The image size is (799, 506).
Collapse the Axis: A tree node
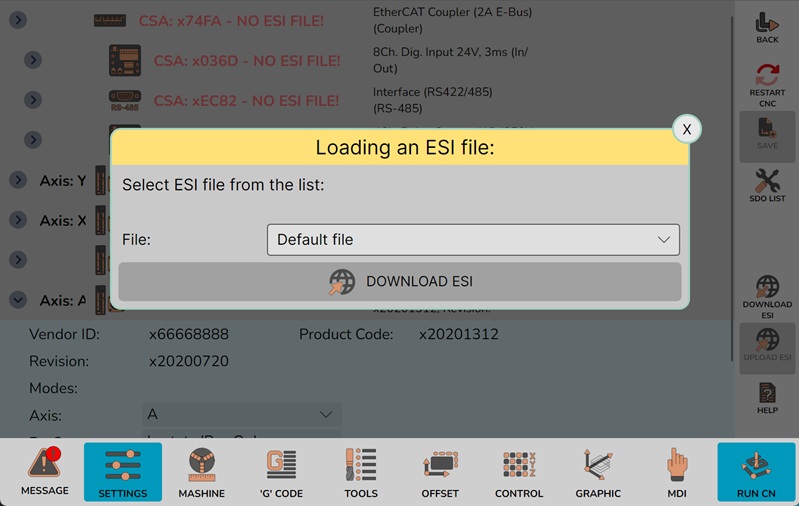pyautogui.click(x=18, y=300)
